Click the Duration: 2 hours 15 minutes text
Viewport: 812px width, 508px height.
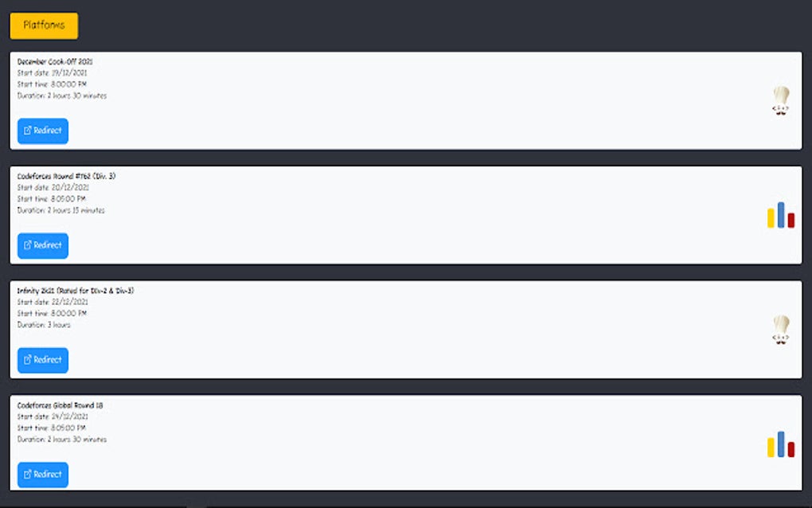[61, 211]
